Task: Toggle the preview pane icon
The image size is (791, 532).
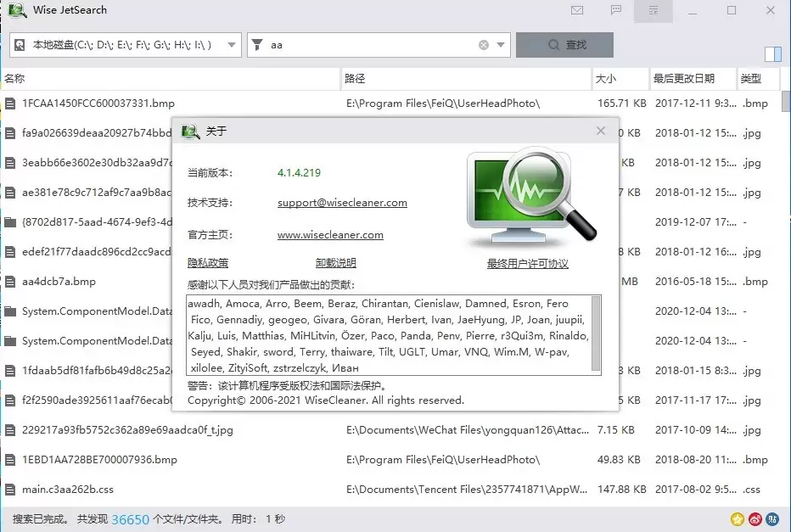Action: pos(773,54)
